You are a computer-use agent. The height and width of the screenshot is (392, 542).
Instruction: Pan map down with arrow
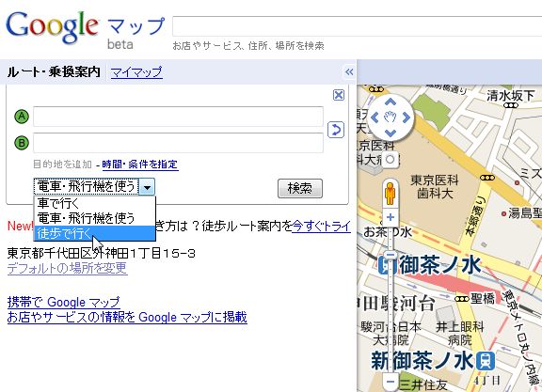(x=391, y=133)
